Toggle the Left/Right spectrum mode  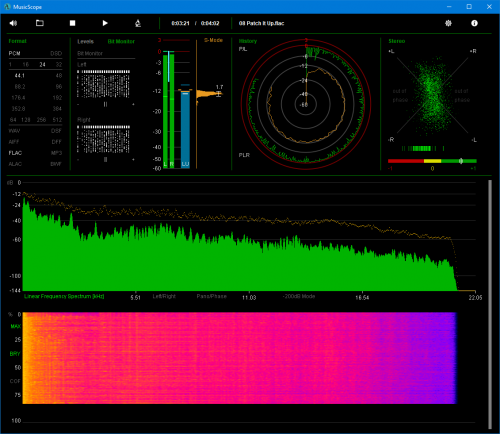(164, 296)
